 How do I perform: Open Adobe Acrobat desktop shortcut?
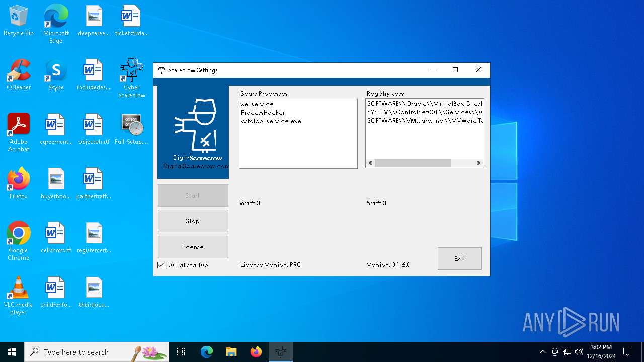pyautogui.click(x=19, y=133)
